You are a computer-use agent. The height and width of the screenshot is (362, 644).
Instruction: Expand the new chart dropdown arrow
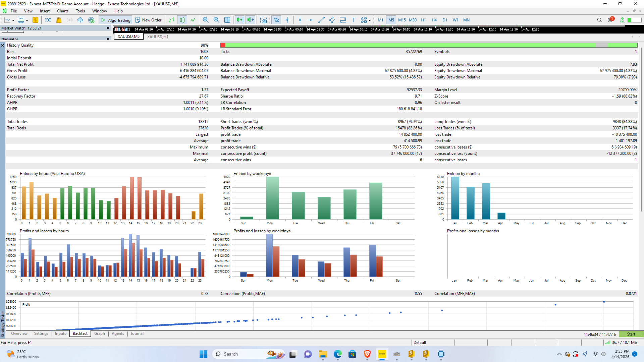(13, 20)
